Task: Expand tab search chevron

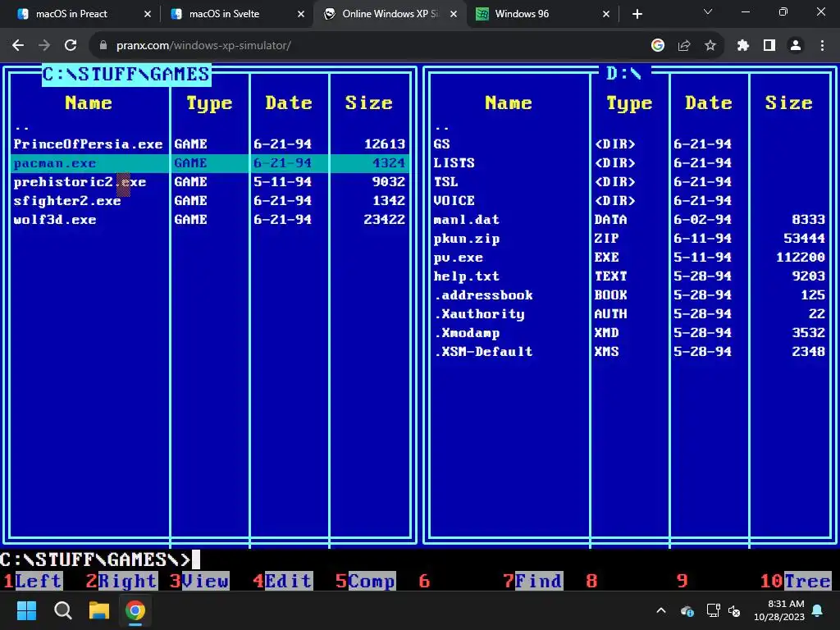Action: [x=708, y=11]
